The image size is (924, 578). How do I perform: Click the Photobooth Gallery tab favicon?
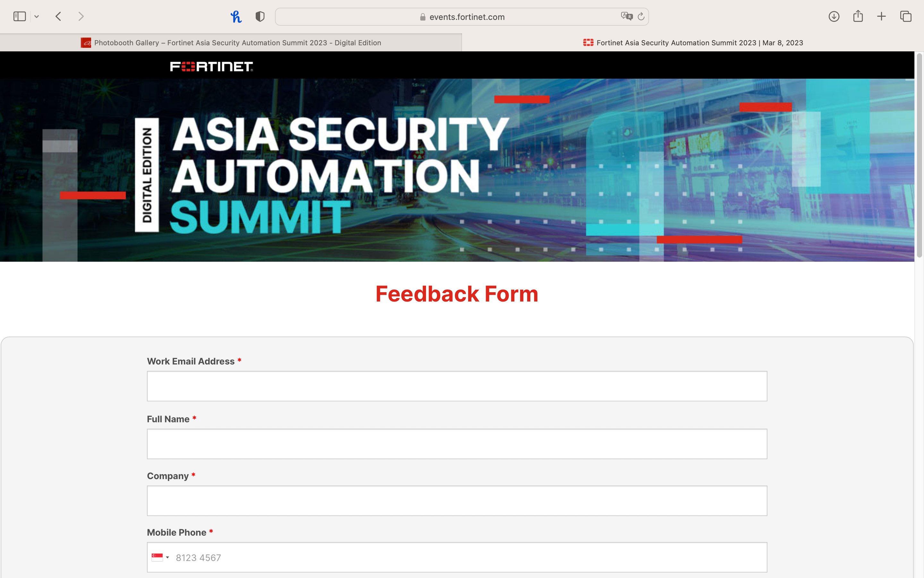tap(86, 43)
